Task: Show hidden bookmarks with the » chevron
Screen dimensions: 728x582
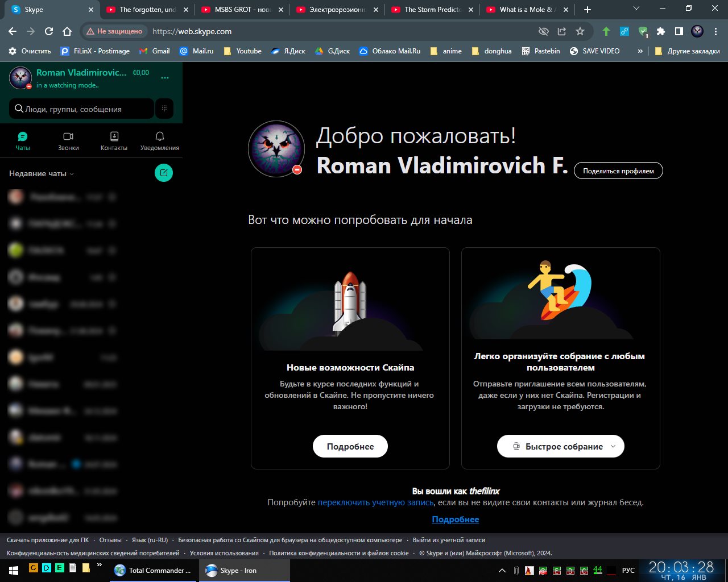Action: point(640,51)
